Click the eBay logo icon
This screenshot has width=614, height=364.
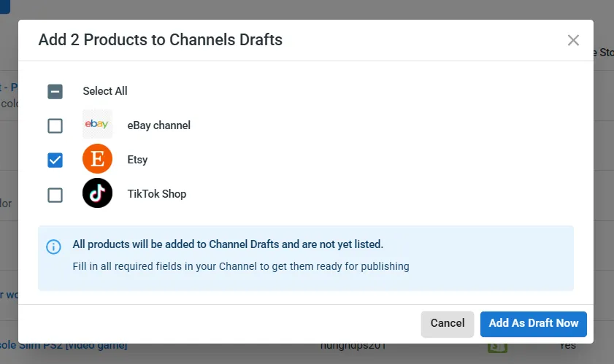(97, 125)
